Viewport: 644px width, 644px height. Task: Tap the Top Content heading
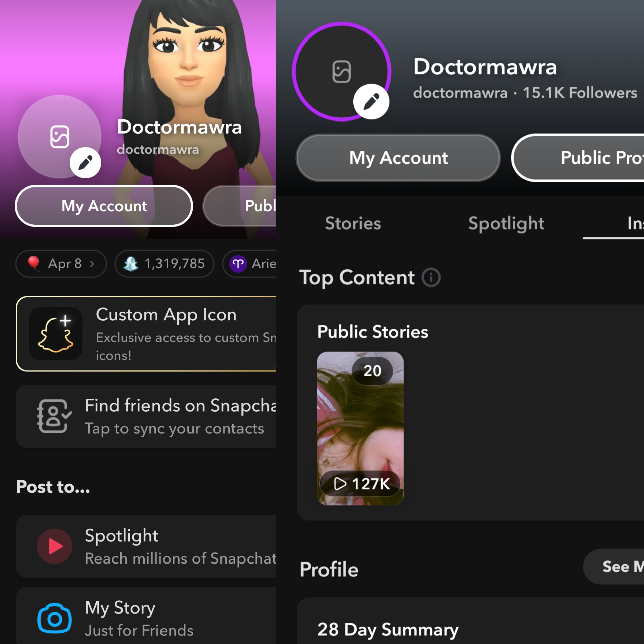357,277
